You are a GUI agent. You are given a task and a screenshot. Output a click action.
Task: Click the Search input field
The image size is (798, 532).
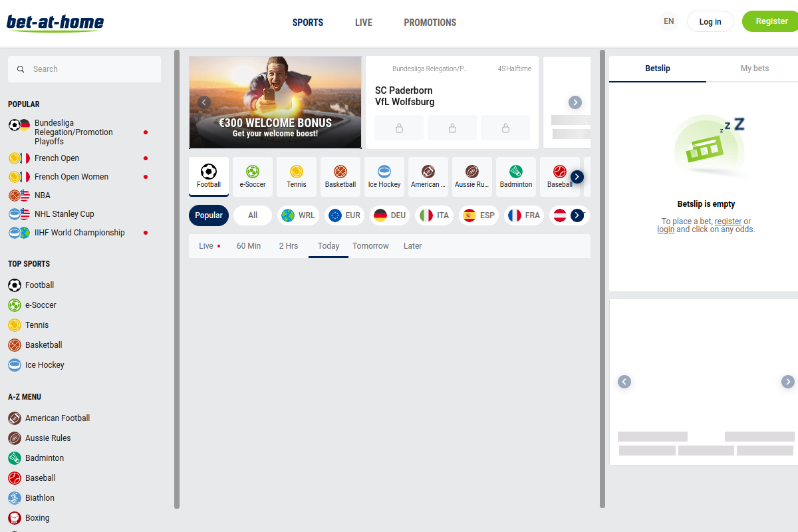pos(84,69)
